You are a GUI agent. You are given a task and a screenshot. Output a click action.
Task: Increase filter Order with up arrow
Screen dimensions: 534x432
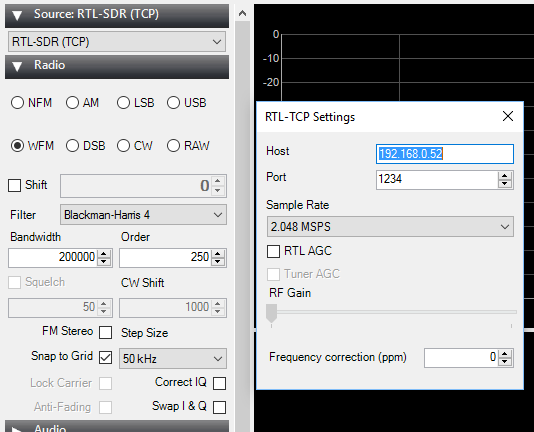[218, 253]
